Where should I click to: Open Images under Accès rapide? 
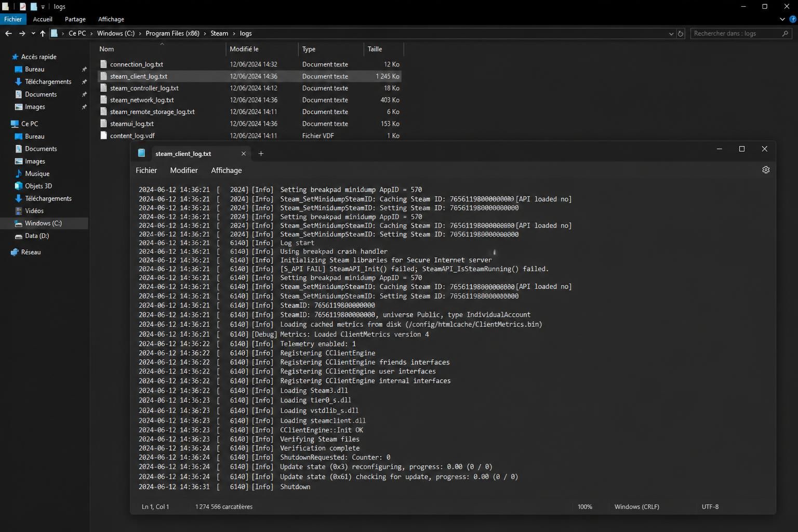[35, 107]
